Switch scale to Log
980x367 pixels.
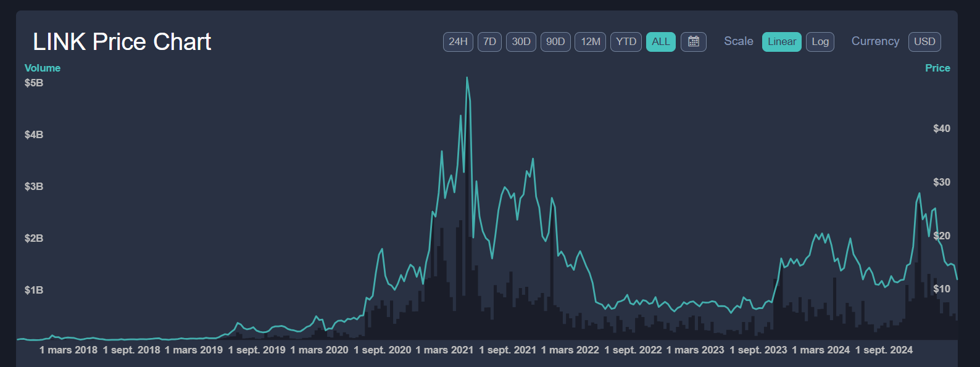(820, 42)
